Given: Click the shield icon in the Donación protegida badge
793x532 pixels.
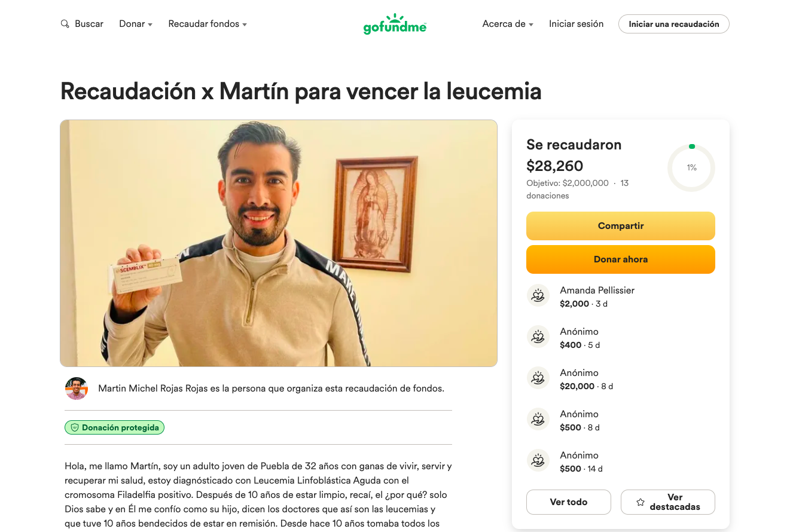Looking at the screenshot, I should coord(75,427).
